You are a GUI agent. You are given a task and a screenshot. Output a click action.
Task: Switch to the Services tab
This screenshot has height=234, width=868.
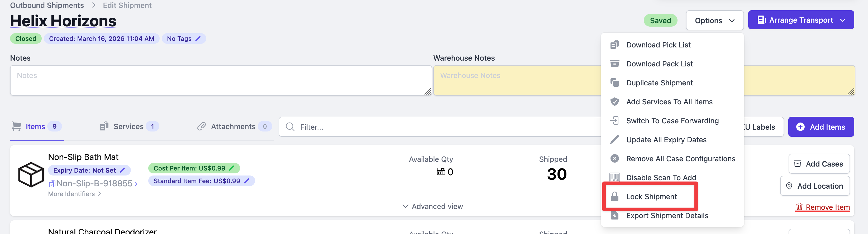pyautogui.click(x=128, y=126)
